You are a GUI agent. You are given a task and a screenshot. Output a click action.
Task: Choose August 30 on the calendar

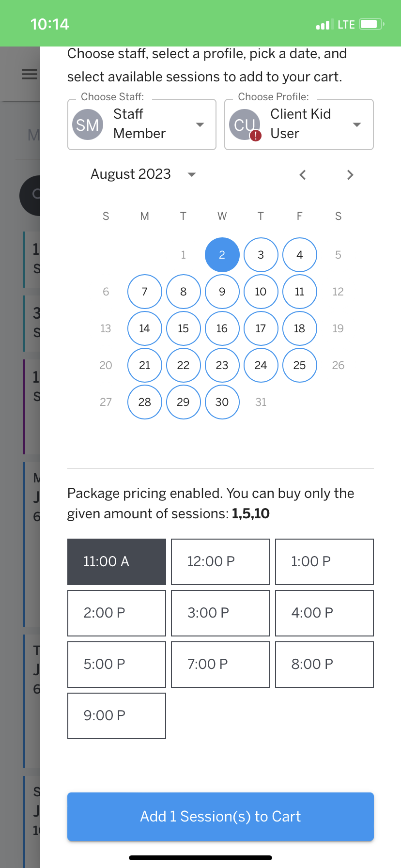pos(222,402)
